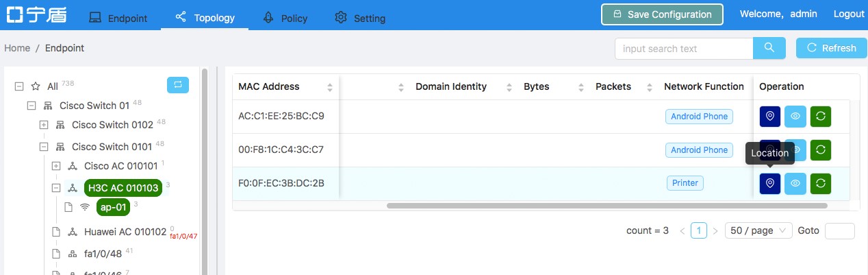Collapse the Cisco Switch 0101 node
This screenshot has height=275, width=868.
pos(44,147)
